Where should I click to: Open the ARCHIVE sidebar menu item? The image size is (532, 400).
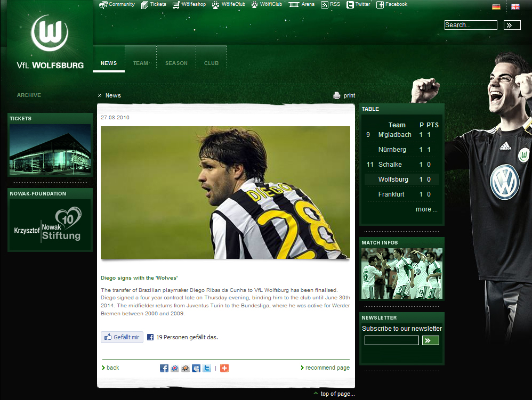(x=29, y=95)
